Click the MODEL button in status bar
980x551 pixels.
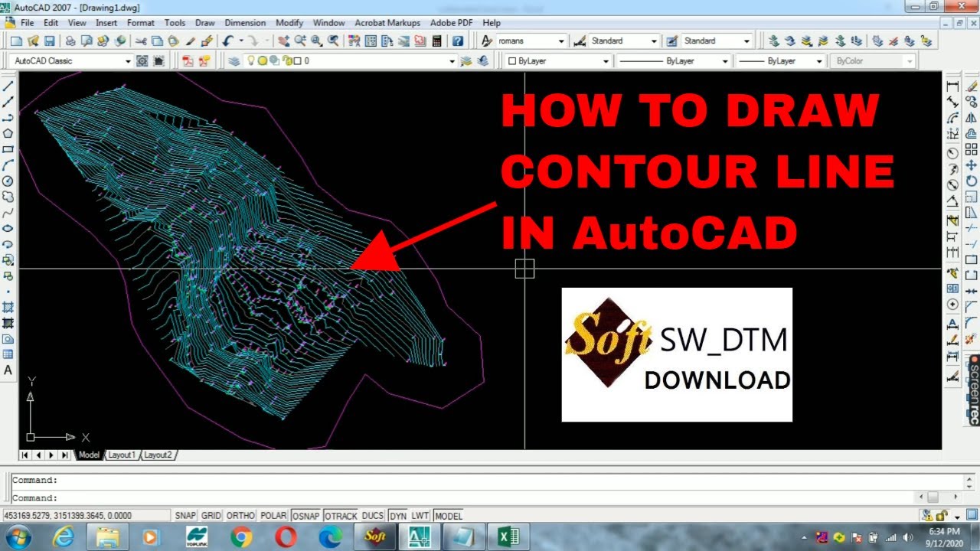pos(449,516)
